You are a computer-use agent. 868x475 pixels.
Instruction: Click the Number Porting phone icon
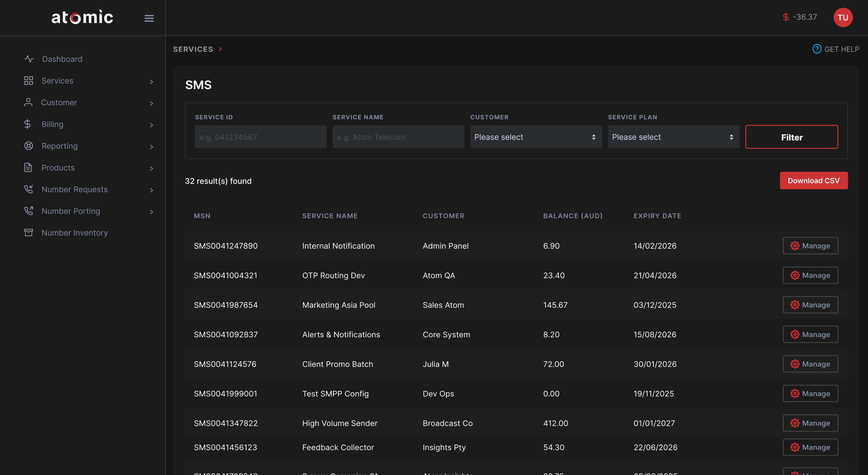(x=28, y=211)
